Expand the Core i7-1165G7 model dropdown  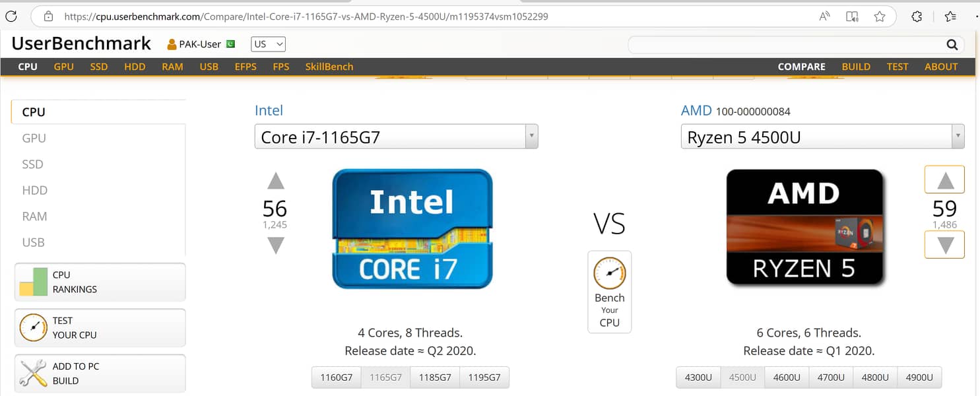click(x=531, y=137)
